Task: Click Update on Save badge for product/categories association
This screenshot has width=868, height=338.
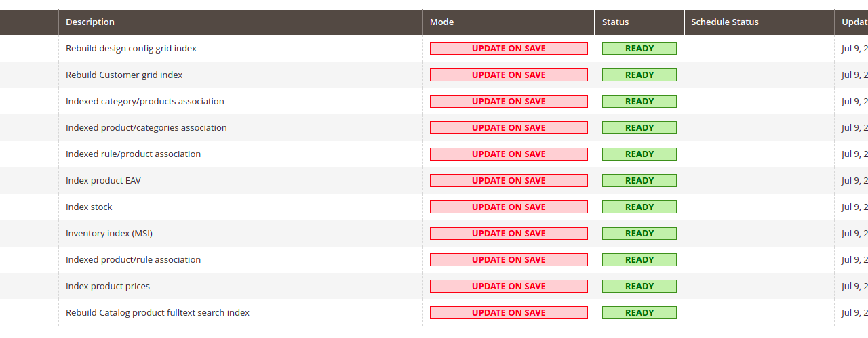Action: tap(509, 128)
